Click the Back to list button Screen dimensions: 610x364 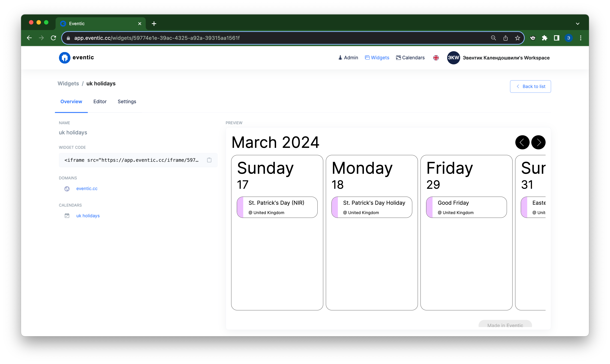[x=530, y=86]
